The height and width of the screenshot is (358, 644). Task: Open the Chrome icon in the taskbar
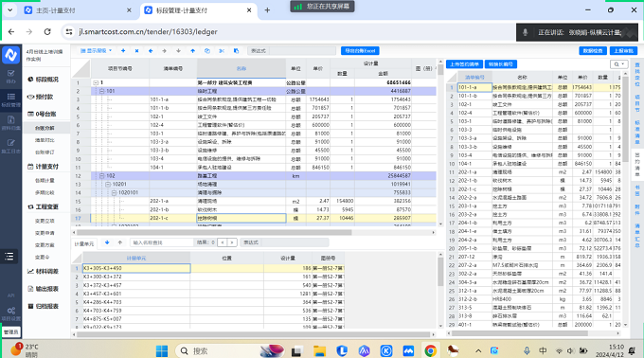(430, 350)
